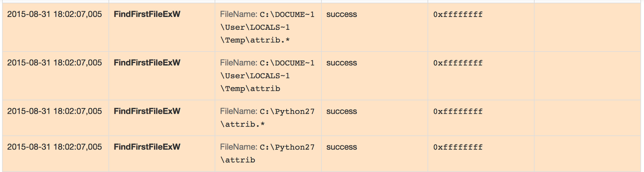Select FindFirstFileExW for the Temp\attrib non-wildcard row
The image size is (644, 172).
tap(147, 63)
